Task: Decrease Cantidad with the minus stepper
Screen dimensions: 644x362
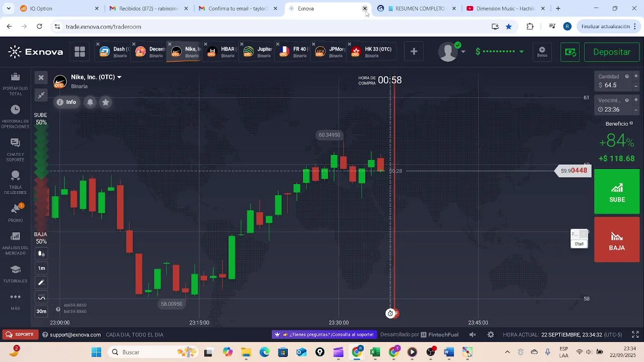Action: tap(636, 86)
